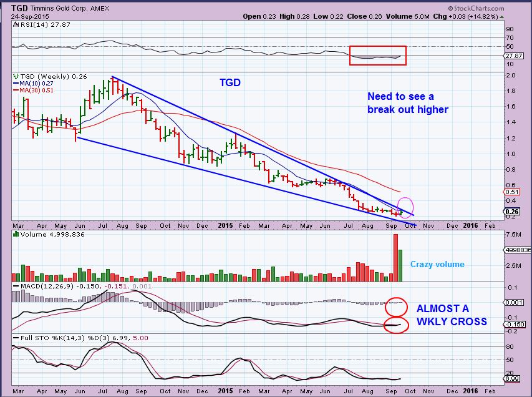
Task: Click the MA(10) 0.27 legend entry
Action: pos(33,84)
